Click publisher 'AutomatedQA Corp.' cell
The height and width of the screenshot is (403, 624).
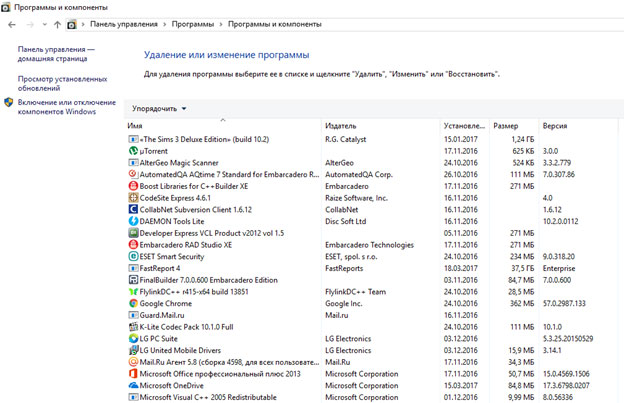359,174
